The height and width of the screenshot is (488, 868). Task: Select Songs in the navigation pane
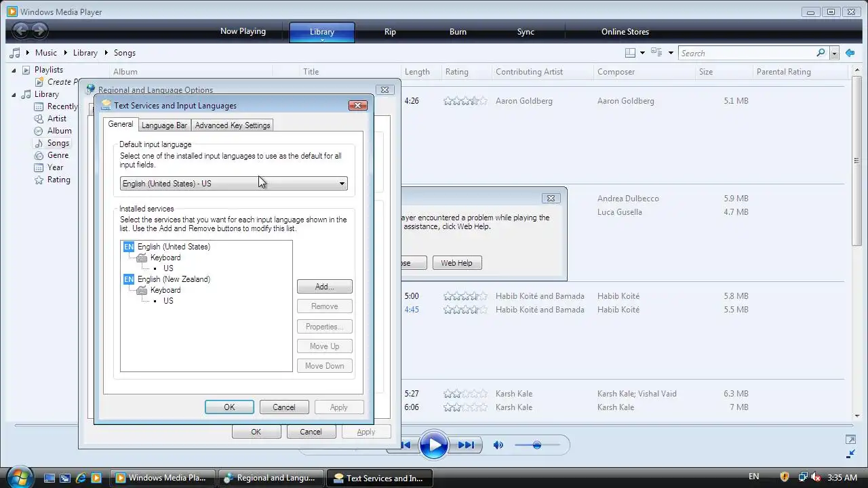(58, 143)
